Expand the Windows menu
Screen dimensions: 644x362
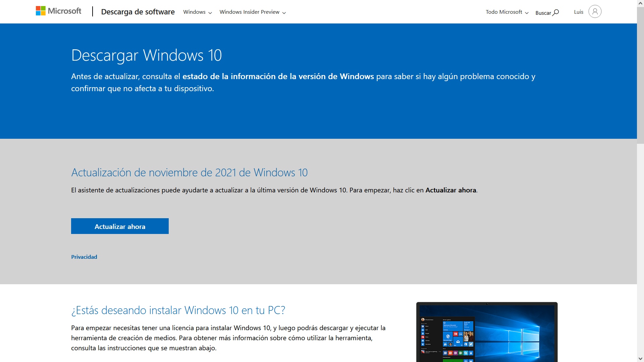pyautogui.click(x=198, y=12)
